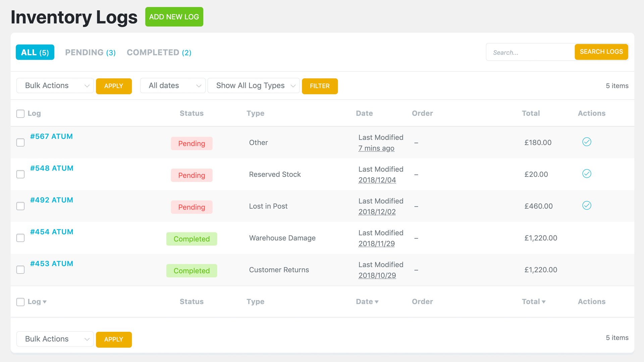This screenshot has width=644, height=362.
Task: Click the £460.00 total
Action: (539, 206)
